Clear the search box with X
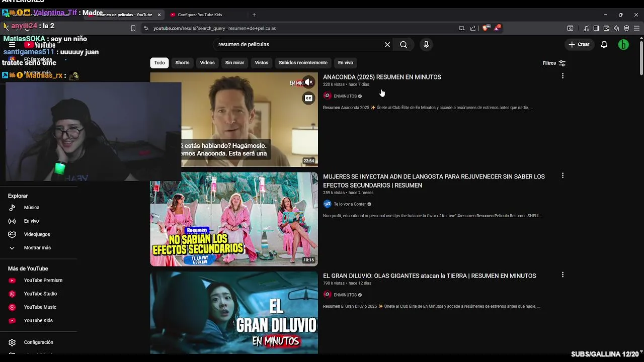644x362 pixels. pyautogui.click(x=387, y=45)
